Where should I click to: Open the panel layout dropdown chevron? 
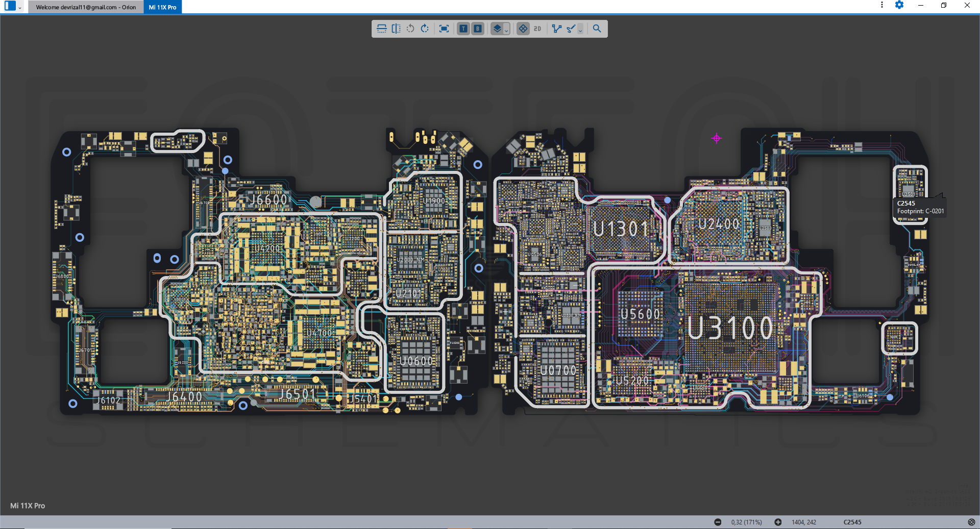[x=20, y=8]
